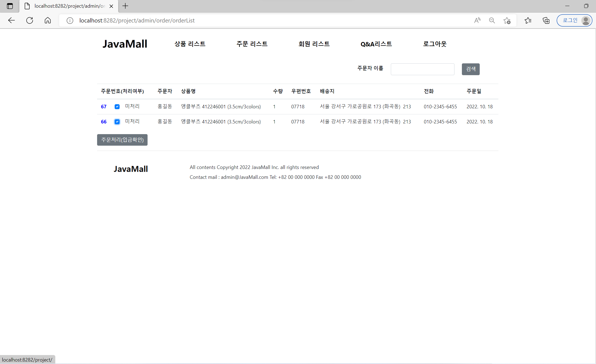
Task: Open the Q&A리스트 menu
Action: click(376, 44)
